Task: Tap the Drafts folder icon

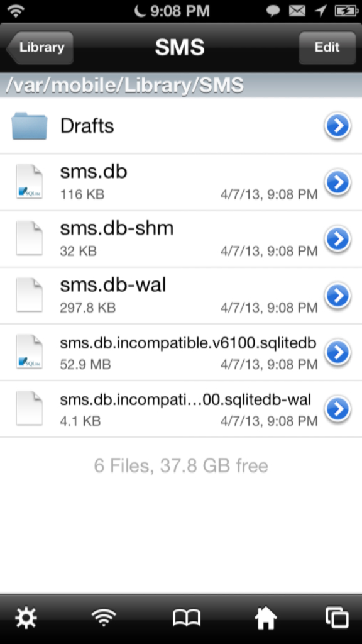Action: click(29, 126)
